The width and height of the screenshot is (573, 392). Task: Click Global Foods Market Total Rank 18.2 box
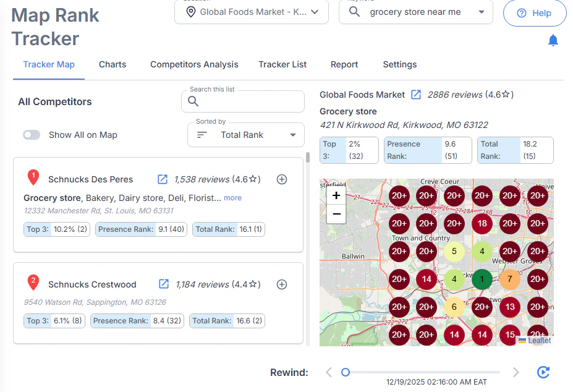tap(516, 150)
